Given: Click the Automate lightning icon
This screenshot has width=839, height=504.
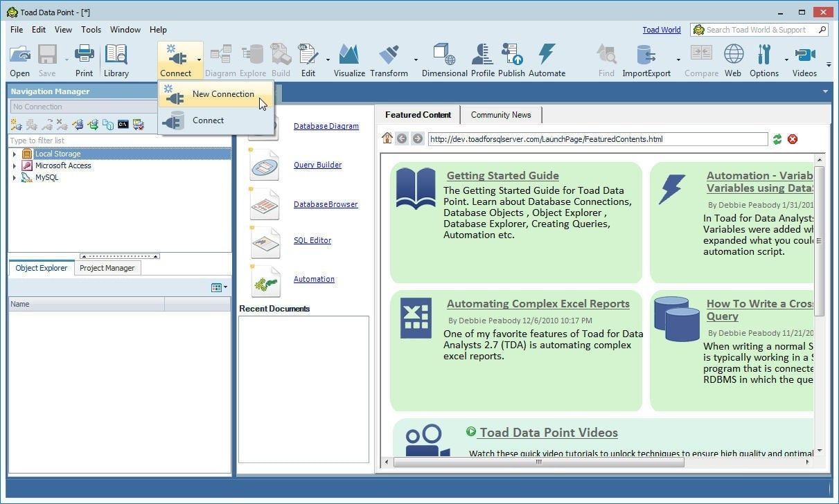Looking at the screenshot, I should click(x=547, y=55).
